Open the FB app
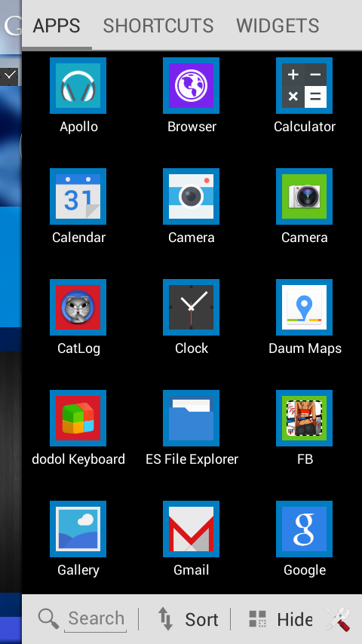Screen dimensions: 362x644 pyautogui.click(x=304, y=418)
